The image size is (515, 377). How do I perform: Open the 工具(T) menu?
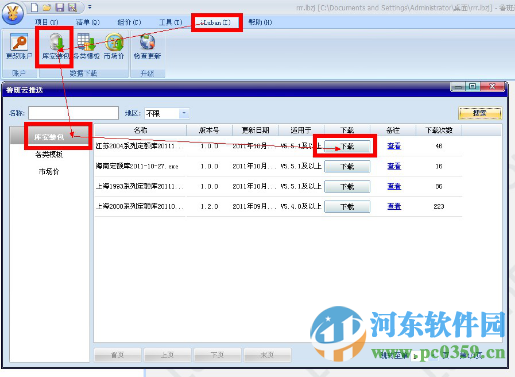[x=171, y=22]
